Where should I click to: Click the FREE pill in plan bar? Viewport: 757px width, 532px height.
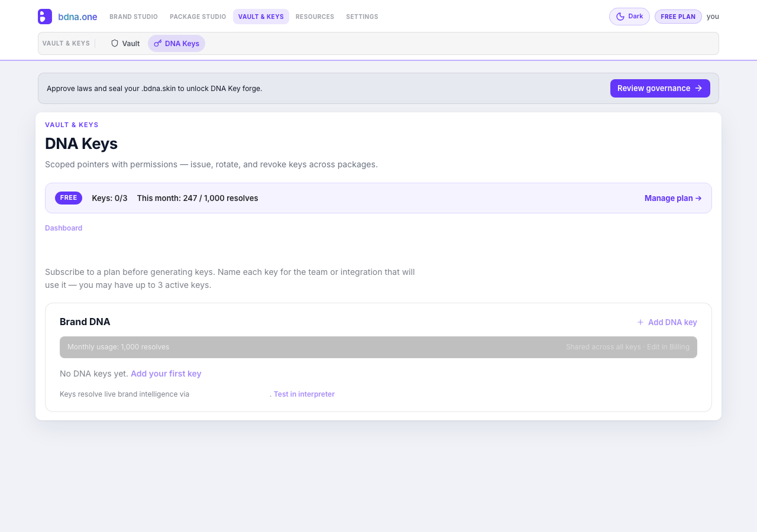coord(69,198)
